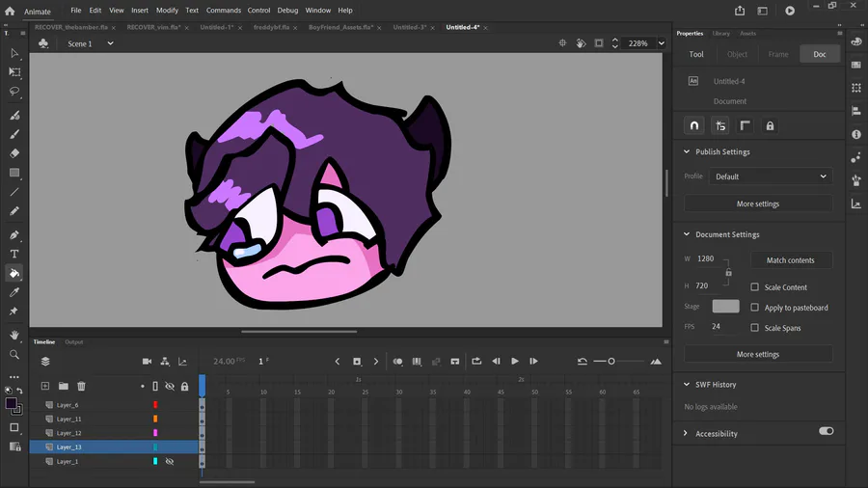The width and height of the screenshot is (868, 488).
Task: Create a new layer folder
Action: [x=64, y=386]
